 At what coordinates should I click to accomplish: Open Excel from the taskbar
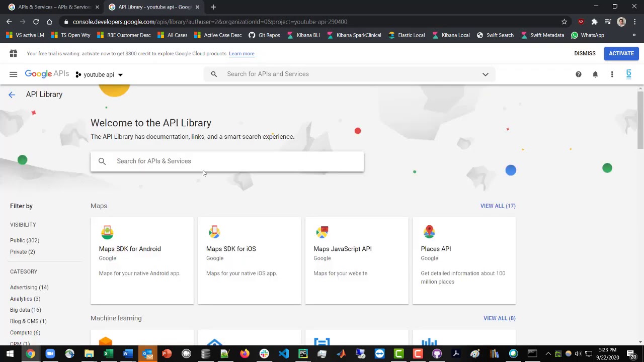108,354
